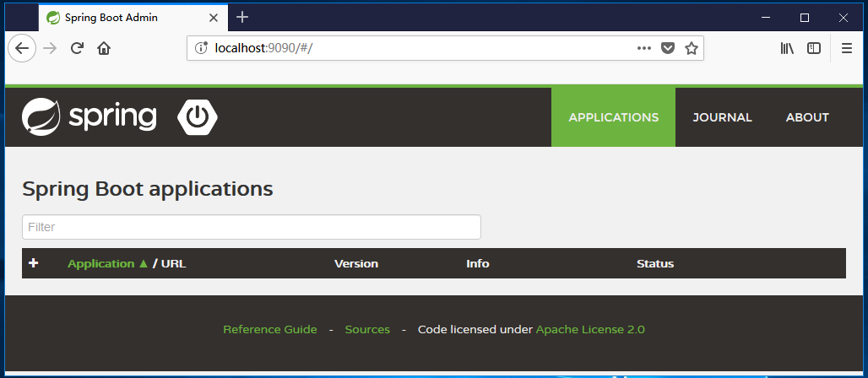Open the Reference Guide link
Viewport: 868px width, 378px height.
point(270,329)
